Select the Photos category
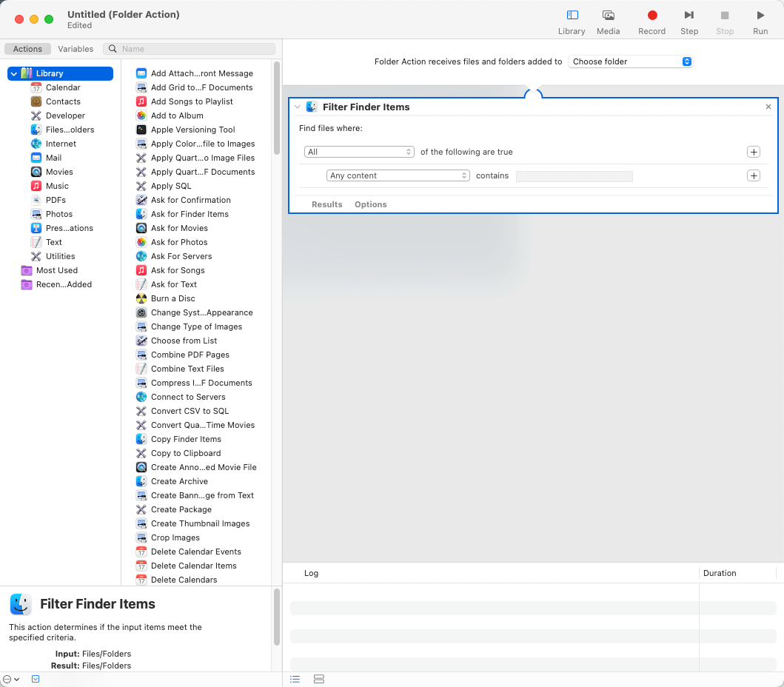Image resolution: width=784 pixels, height=687 pixels. click(59, 213)
